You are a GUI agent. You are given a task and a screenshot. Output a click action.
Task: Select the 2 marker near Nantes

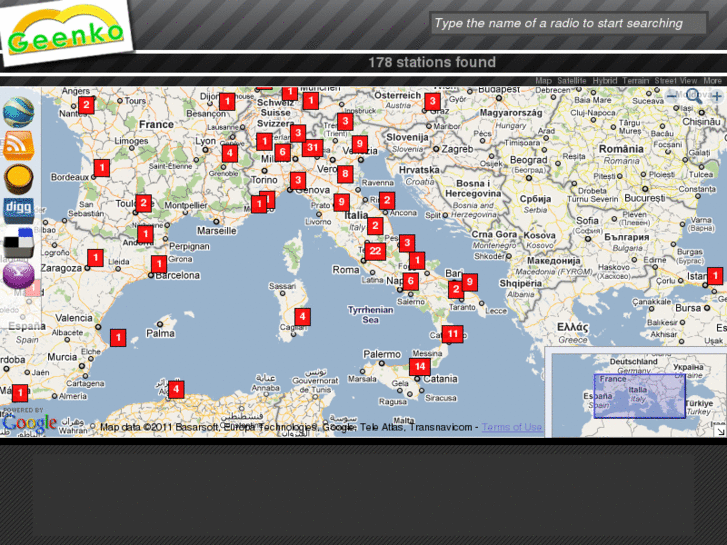pos(86,105)
